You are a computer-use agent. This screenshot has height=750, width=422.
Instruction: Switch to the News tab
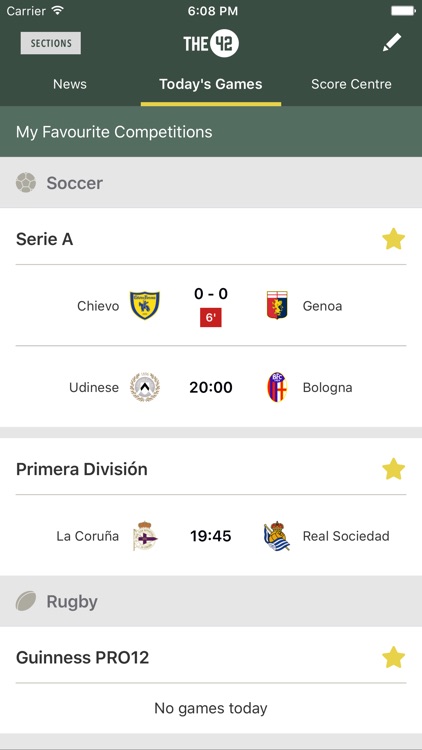click(70, 84)
